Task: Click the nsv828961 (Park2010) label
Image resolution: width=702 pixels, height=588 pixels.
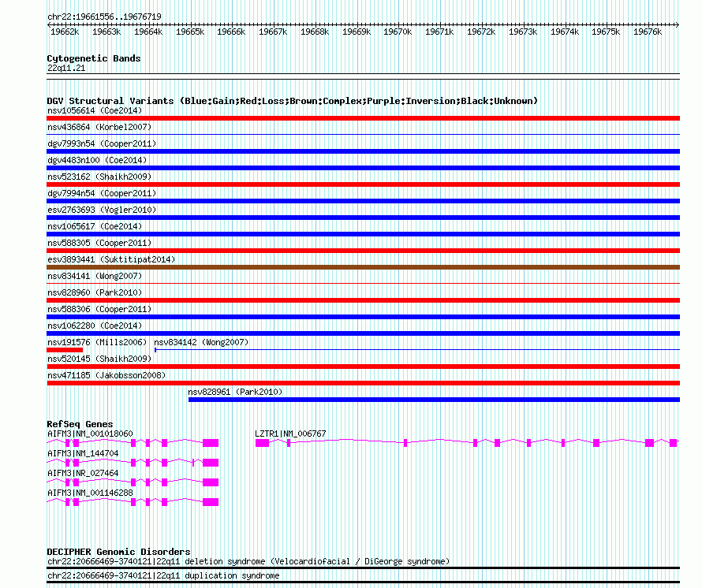Action: coord(235,392)
